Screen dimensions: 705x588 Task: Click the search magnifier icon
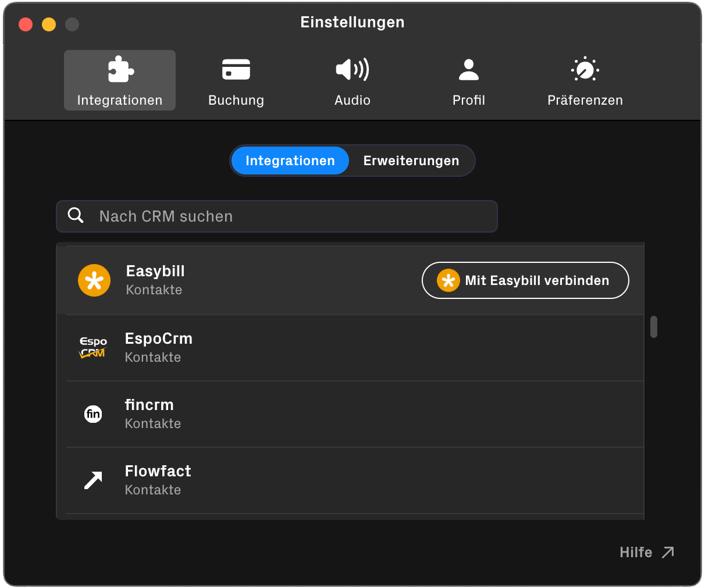[x=76, y=215]
